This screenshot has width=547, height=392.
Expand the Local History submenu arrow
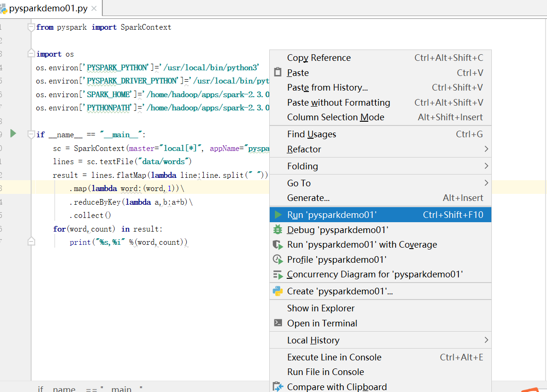click(486, 340)
